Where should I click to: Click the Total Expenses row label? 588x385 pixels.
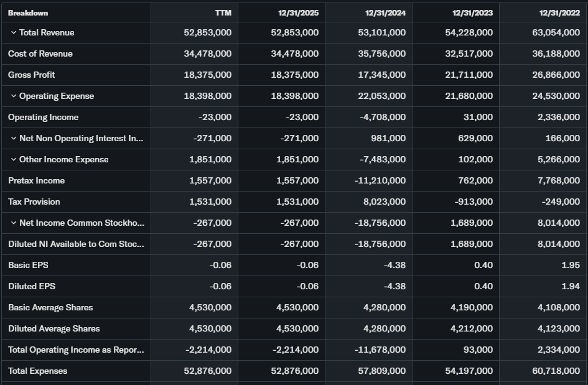pos(38,371)
